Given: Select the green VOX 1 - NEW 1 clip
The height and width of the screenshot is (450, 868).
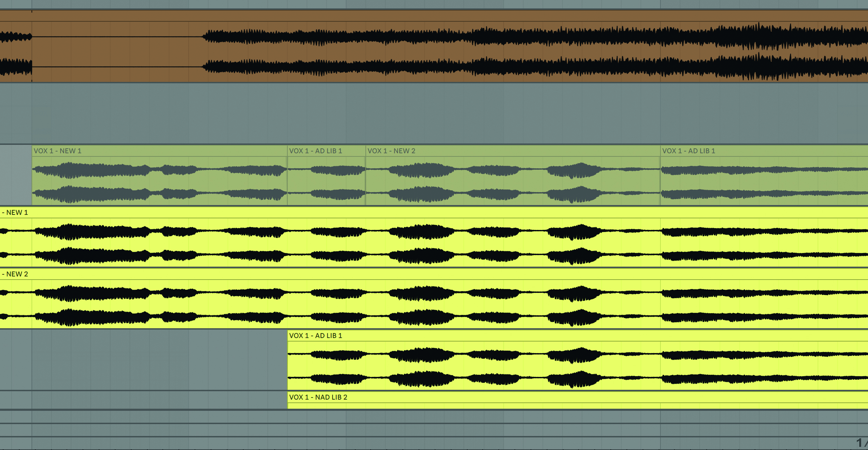Looking at the screenshot, I should point(160,175).
